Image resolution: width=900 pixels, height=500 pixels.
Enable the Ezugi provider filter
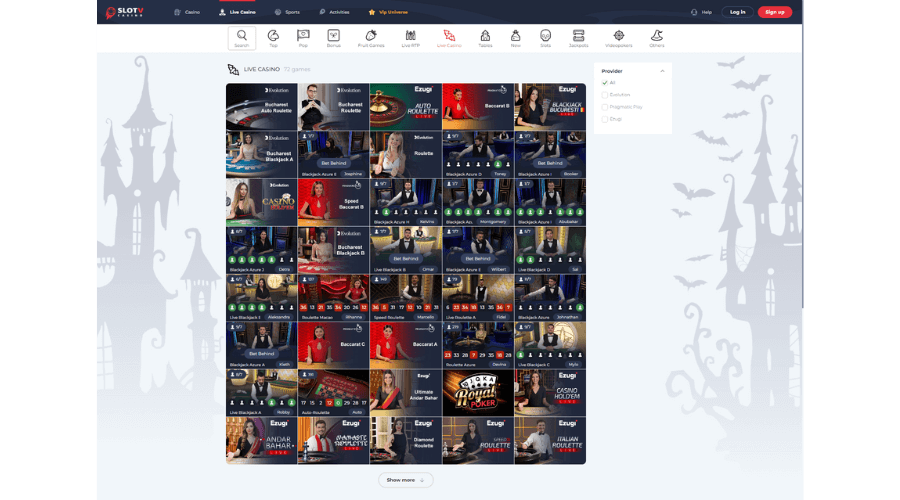[x=604, y=119]
